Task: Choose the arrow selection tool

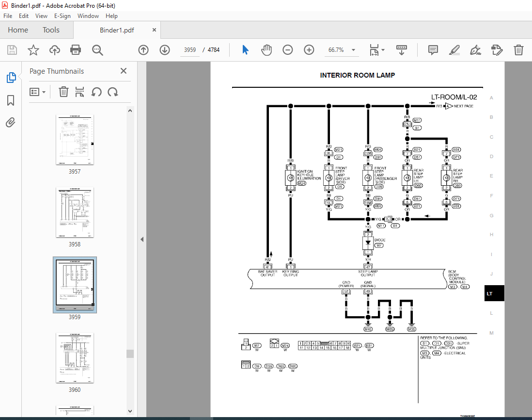Action: pos(245,50)
